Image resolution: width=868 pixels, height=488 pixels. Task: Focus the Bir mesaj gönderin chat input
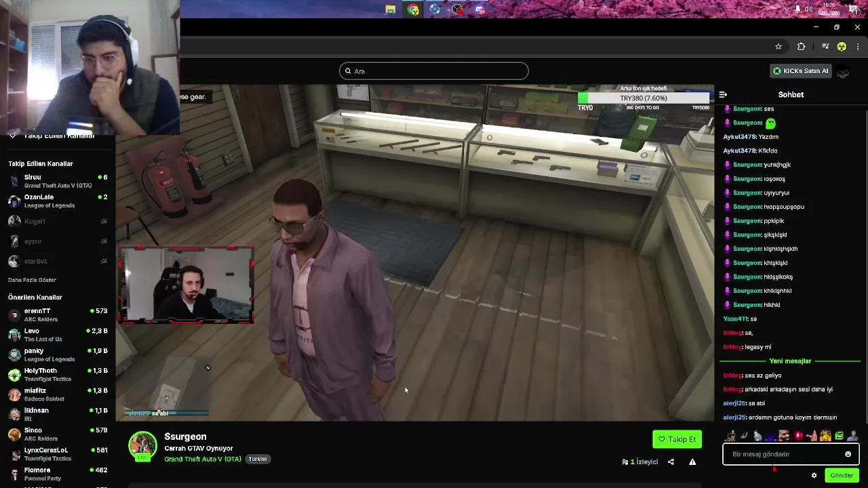pyautogui.click(x=791, y=454)
